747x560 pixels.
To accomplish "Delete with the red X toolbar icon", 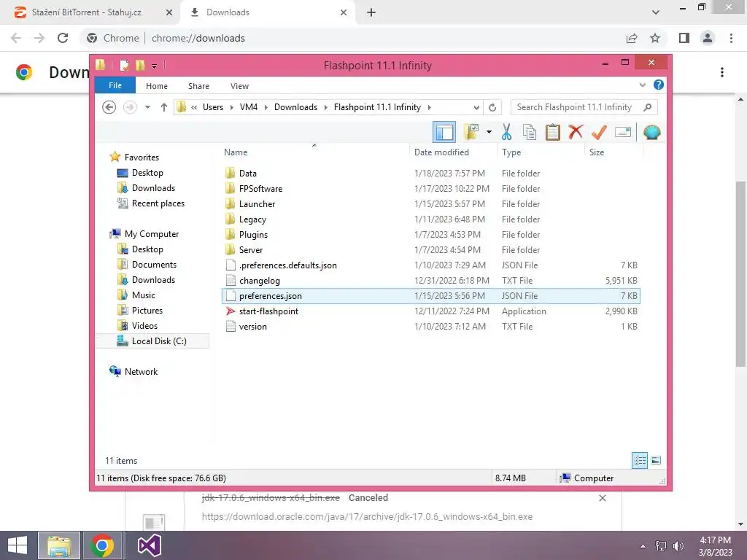I will (576, 131).
